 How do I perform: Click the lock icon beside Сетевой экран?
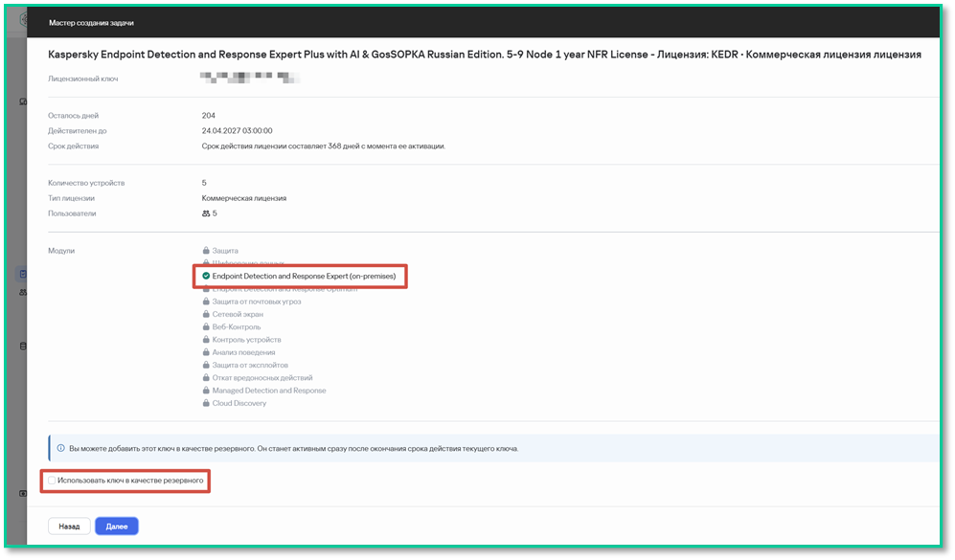[206, 314]
